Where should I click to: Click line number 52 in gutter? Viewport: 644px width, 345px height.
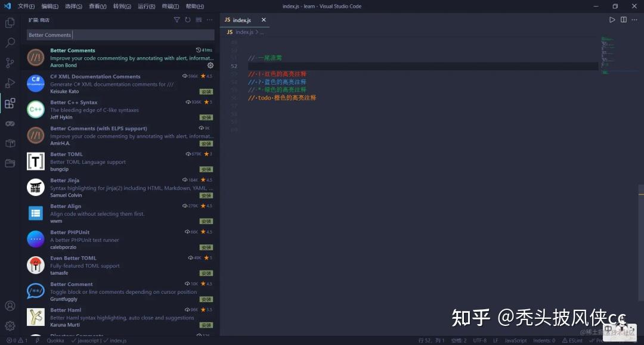click(x=234, y=66)
